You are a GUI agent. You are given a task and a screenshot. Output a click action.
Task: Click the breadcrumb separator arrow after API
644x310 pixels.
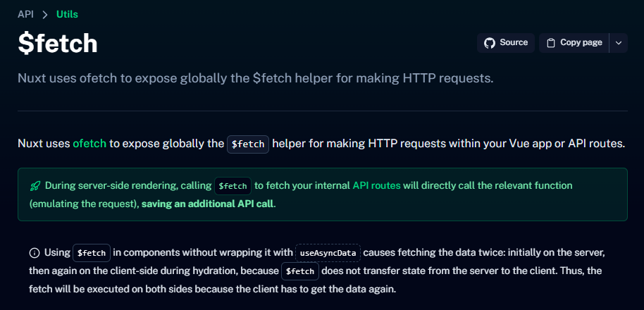[x=45, y=14]
